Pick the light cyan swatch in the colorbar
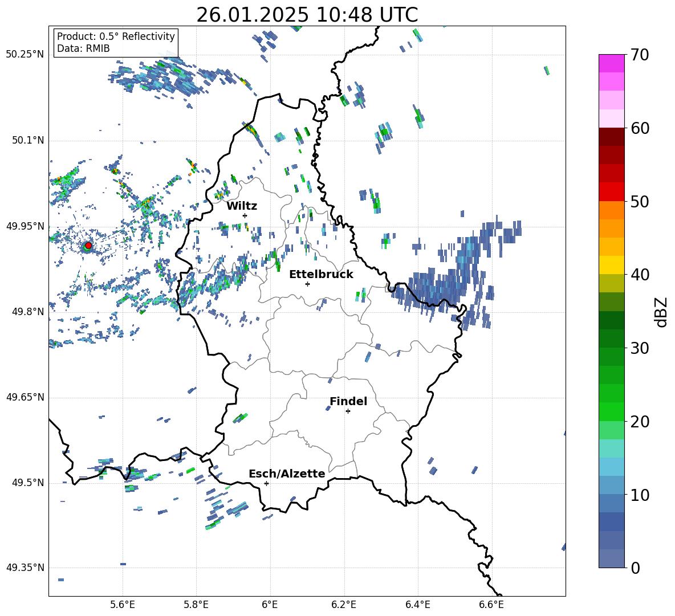This screenshot has height=616, width=675. click(611, 448)
